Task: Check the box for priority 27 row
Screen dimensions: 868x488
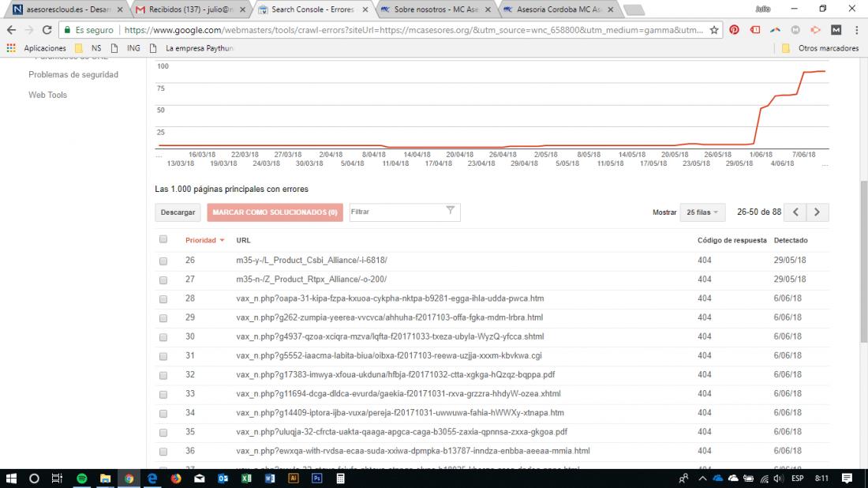Action: (163, 280)
